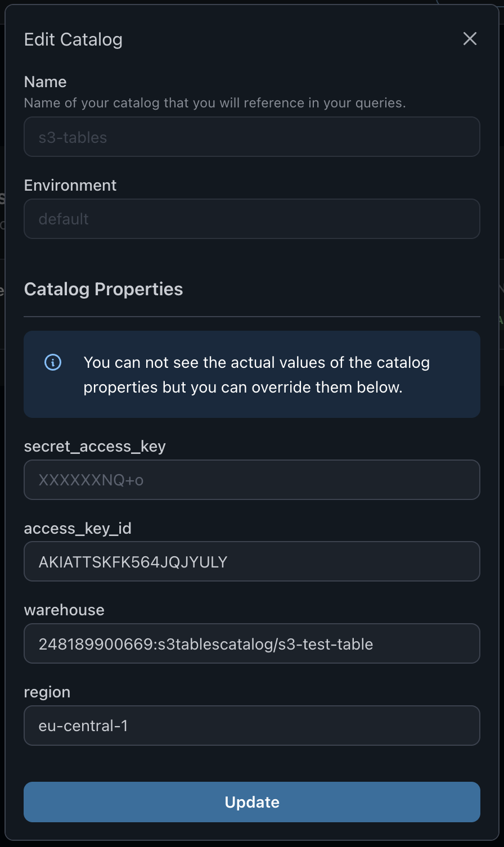Click the Name label above the first field

point(45,82)
